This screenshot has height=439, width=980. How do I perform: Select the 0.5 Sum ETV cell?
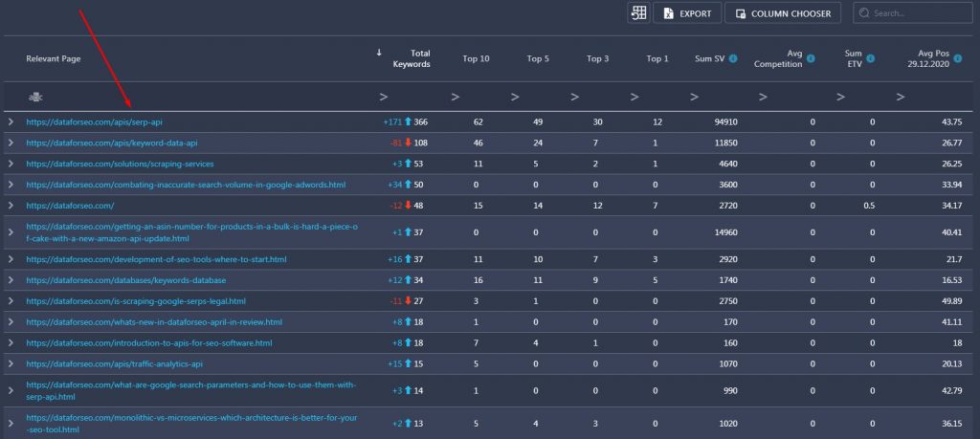tap(869, 206)
